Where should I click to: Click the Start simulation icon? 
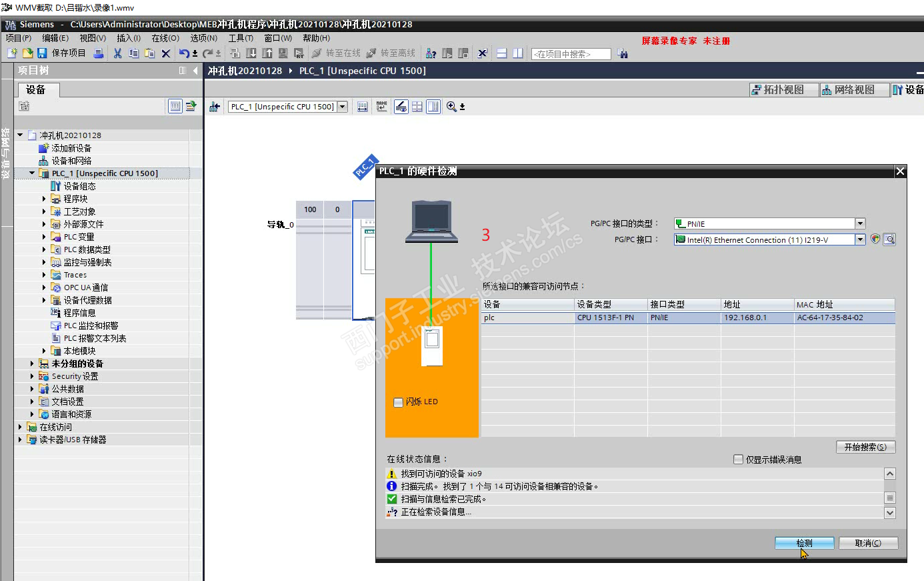click(x=283, y=53)
